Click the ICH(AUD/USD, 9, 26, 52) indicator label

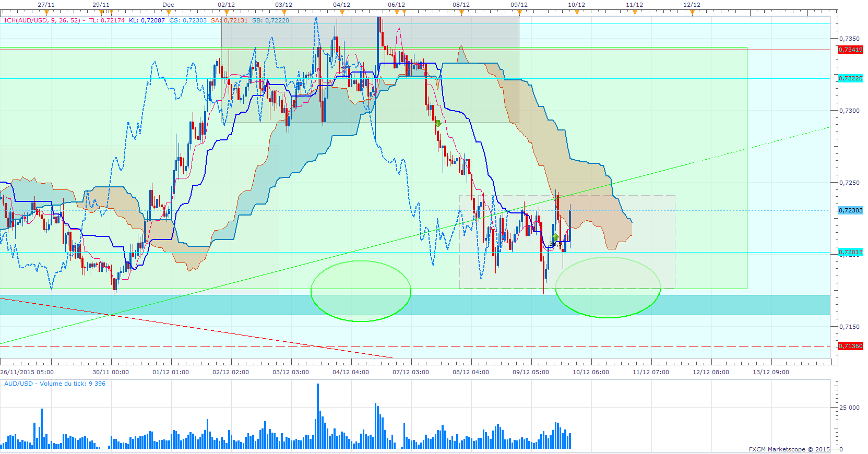pos(42,20)
